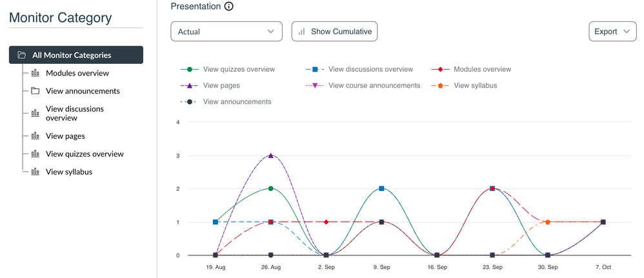Select All Monitor Categories in the sidebar
The image size is (644, 278).
tap(72, 55)
